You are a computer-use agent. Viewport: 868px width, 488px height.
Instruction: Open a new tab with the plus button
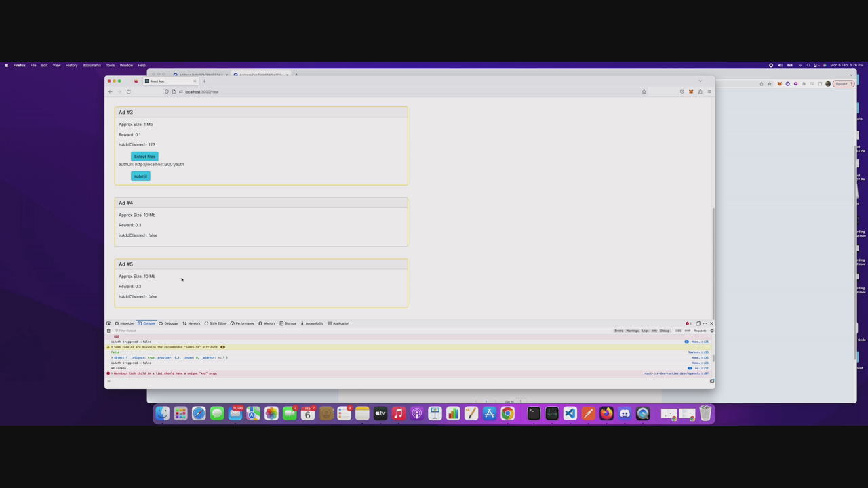coord(204,81)
